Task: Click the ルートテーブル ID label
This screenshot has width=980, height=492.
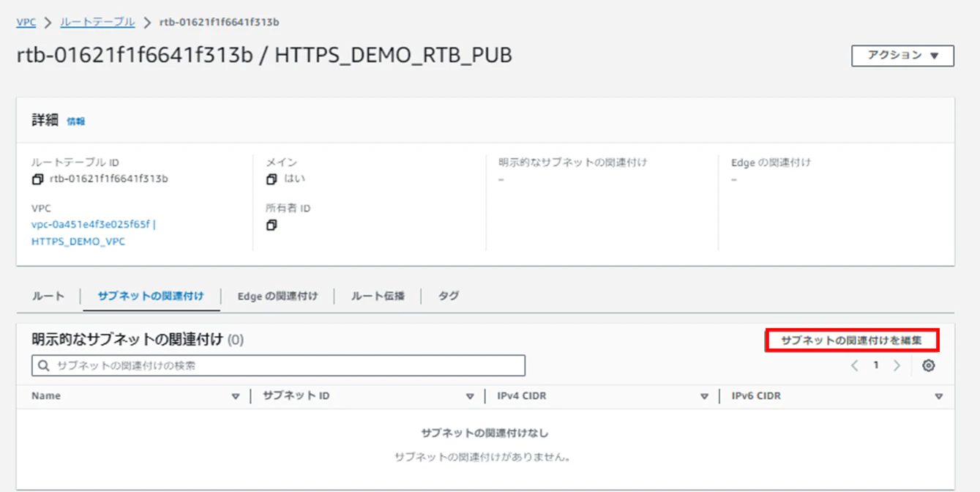Action: coord(75,162)
